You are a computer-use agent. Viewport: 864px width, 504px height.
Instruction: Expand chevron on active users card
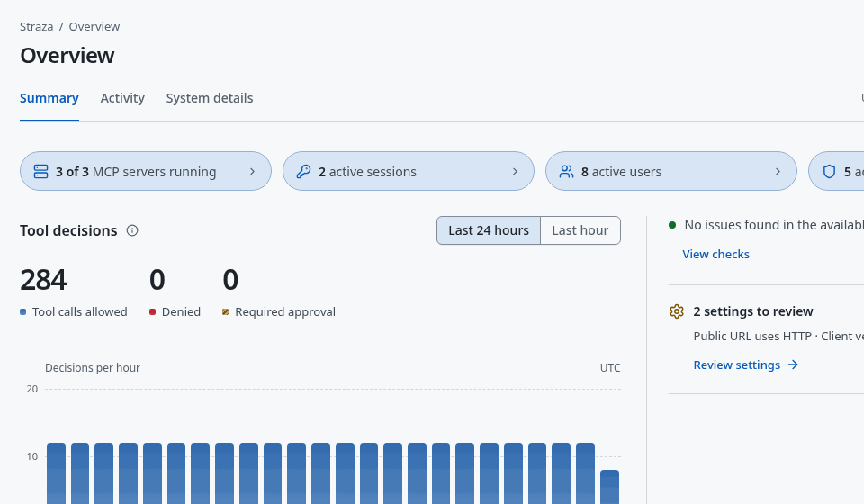tap(778, 171)
